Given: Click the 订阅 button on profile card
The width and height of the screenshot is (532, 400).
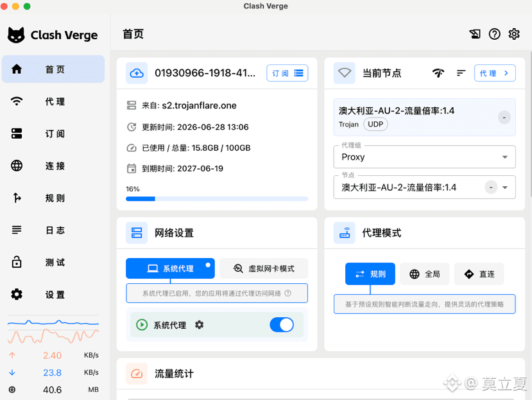Looking at the screenshot, I should click(287, 73).
